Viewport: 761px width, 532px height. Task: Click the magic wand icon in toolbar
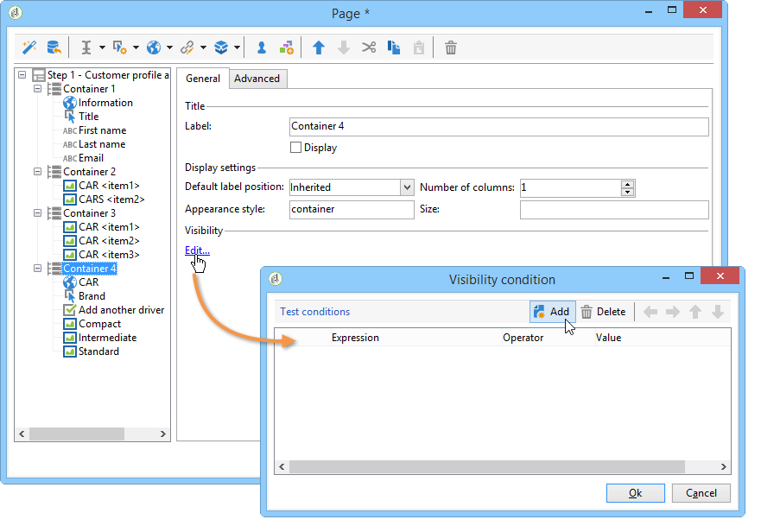point(29,47)
